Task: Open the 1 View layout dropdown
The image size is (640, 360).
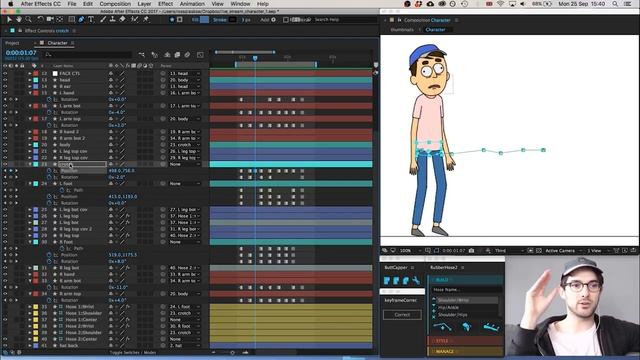Action: (x=598, y=251)
